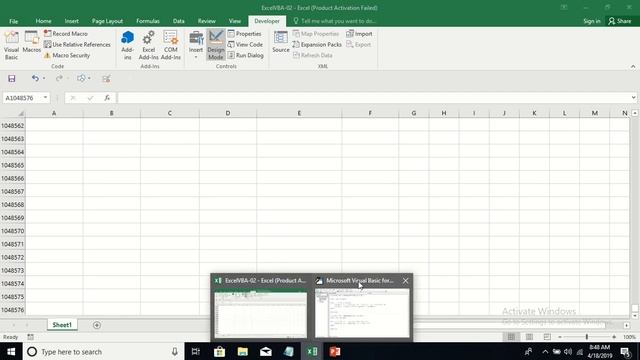Show hidden system tray icons
This screenshot has width=640, height=360.
tap(545, 352)
